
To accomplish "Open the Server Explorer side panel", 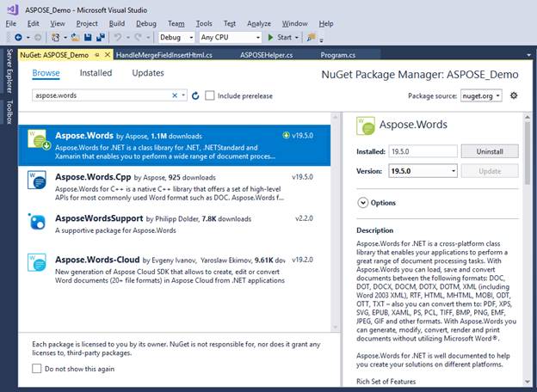I will 9,70.
